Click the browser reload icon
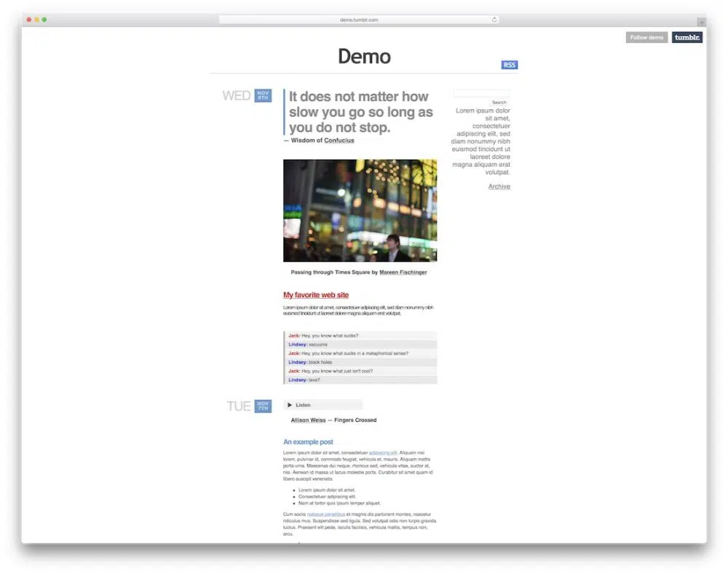The height and width of the screenshot is (574, 728). [494, 20]
